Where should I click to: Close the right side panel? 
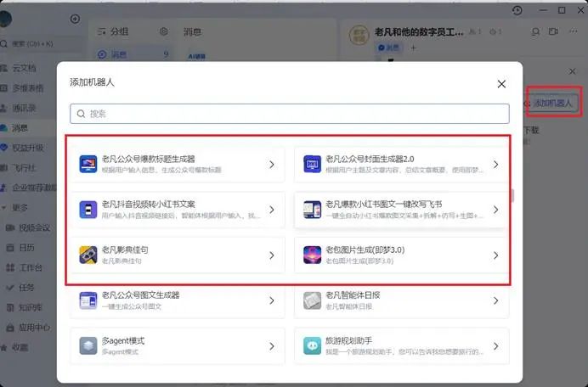coord(572,71)
